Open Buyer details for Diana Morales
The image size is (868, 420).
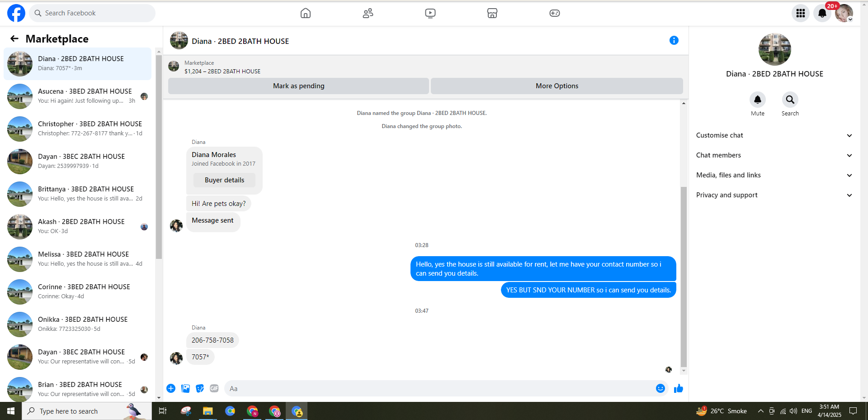(x=224, y=180)
